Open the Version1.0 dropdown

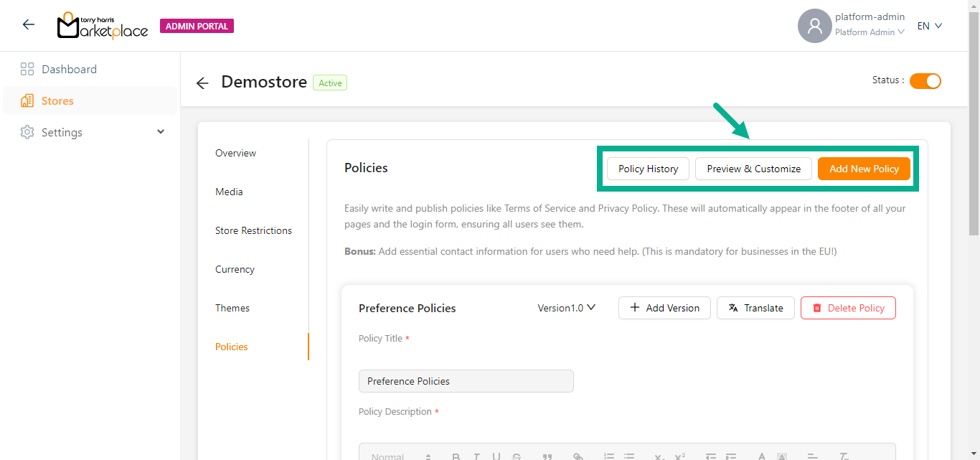pyautogui.click(x=567, y=308)
